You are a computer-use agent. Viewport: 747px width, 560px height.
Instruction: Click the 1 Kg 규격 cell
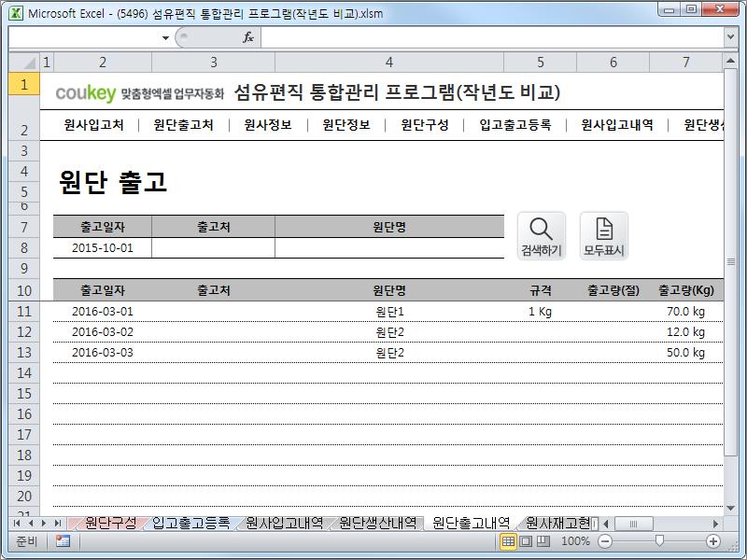coord(541,312)
